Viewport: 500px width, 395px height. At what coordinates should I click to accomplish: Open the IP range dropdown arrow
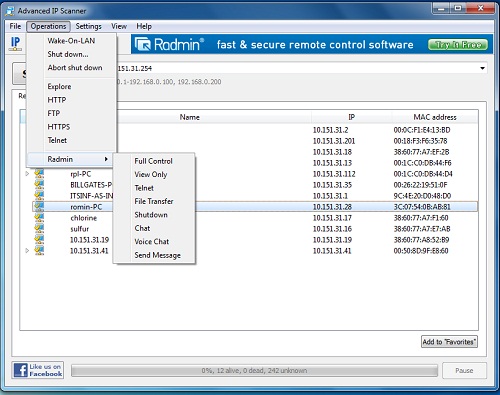[482, 68]
